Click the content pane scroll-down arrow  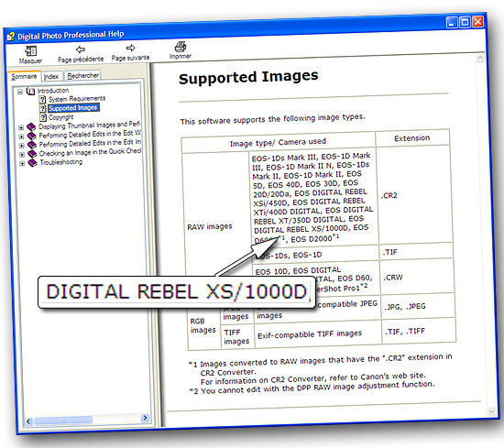coord(491,411)
